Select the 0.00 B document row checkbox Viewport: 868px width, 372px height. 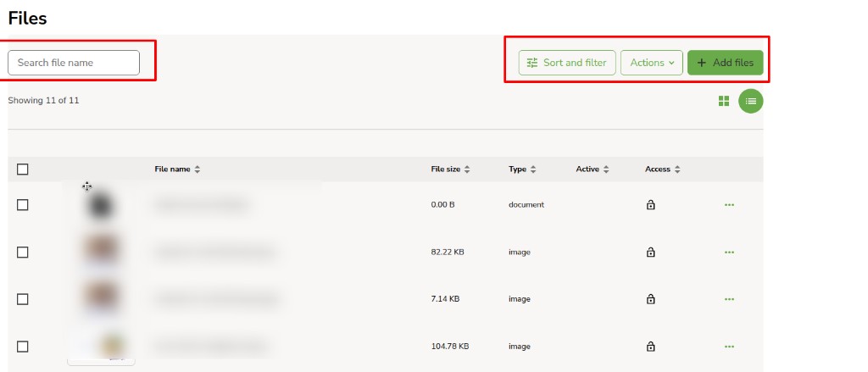click(x=22, y=205)
